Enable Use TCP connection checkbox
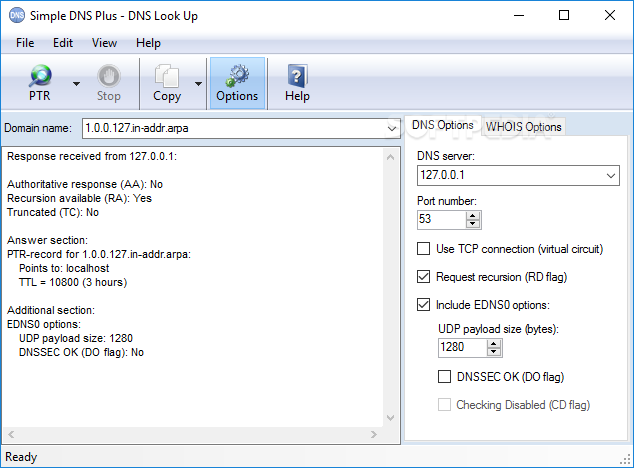 (x=423, y=248)
